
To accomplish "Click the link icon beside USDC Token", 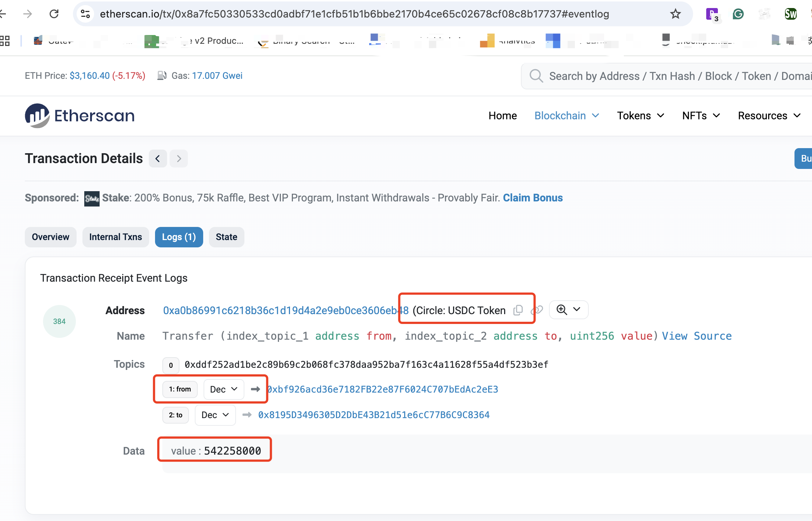I will [537, 310].
